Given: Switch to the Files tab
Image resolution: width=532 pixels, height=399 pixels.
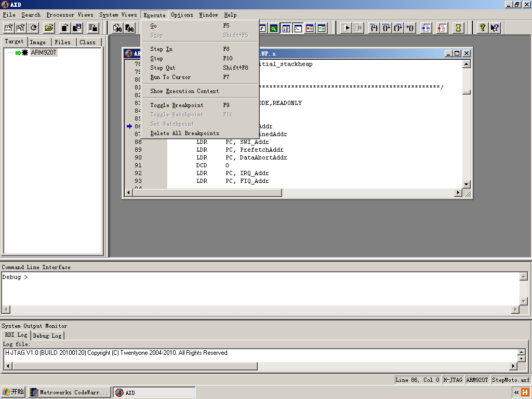Looking at the screenshot, I should click(x=63, y=42).
